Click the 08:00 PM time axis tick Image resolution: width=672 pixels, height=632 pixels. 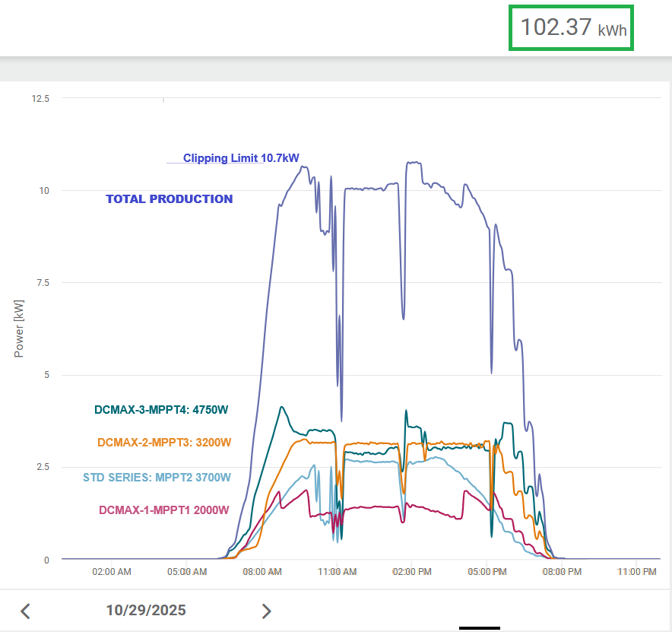pyautogui.click(x=563, y=571)
